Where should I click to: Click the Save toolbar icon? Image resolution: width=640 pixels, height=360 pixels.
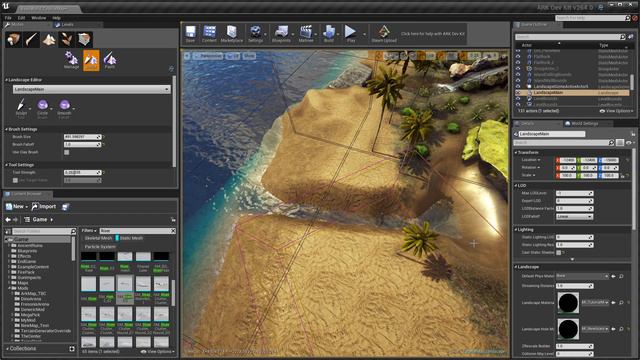(x=190, y=34)
